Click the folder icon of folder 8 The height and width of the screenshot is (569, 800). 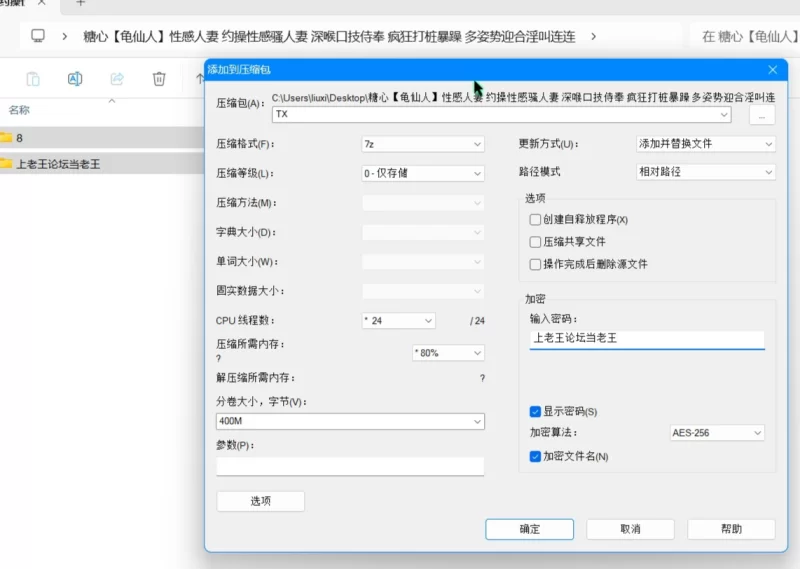tap(6, 137)
